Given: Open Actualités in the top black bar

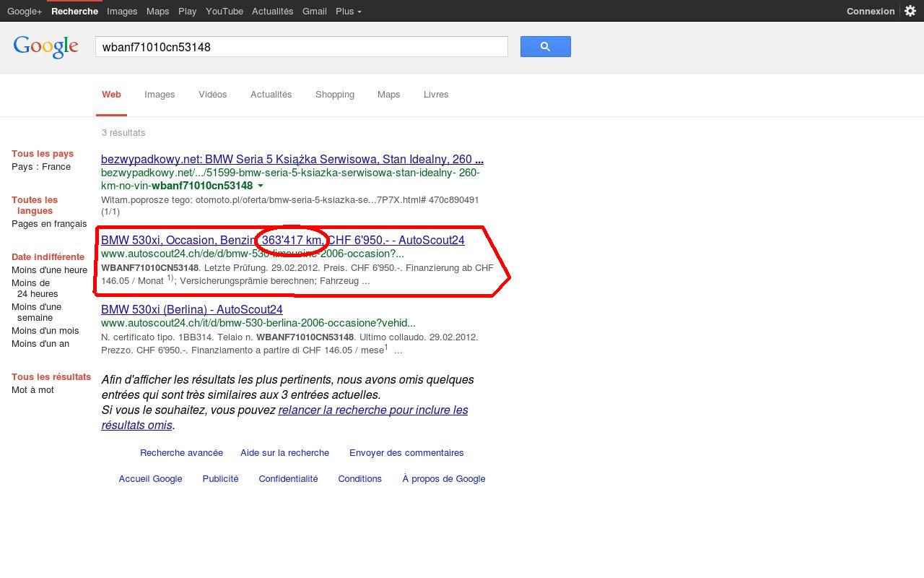Looking at the screenshot, I should 272,11.
